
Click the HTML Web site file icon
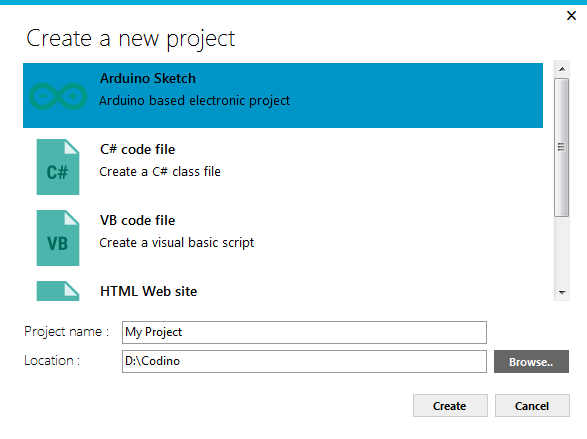pos(58,291)
